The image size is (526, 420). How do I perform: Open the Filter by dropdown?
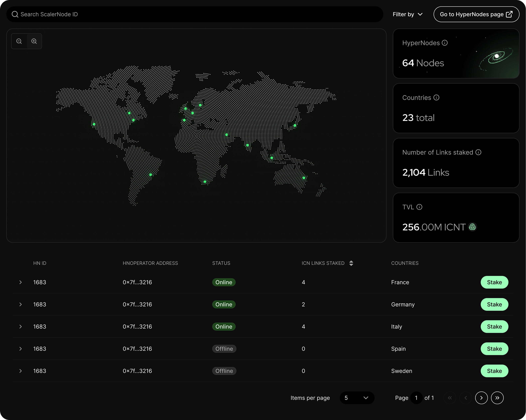pos(408,14)
